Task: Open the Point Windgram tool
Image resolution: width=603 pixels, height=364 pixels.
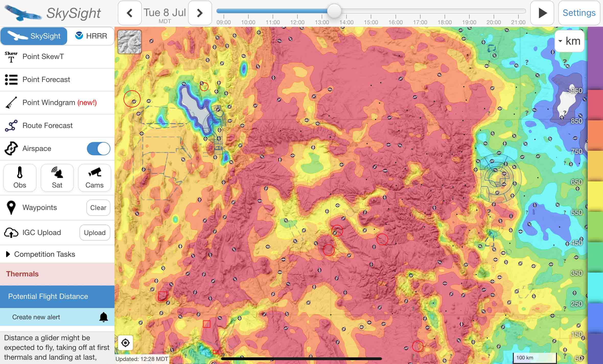Action: point(57,102)
